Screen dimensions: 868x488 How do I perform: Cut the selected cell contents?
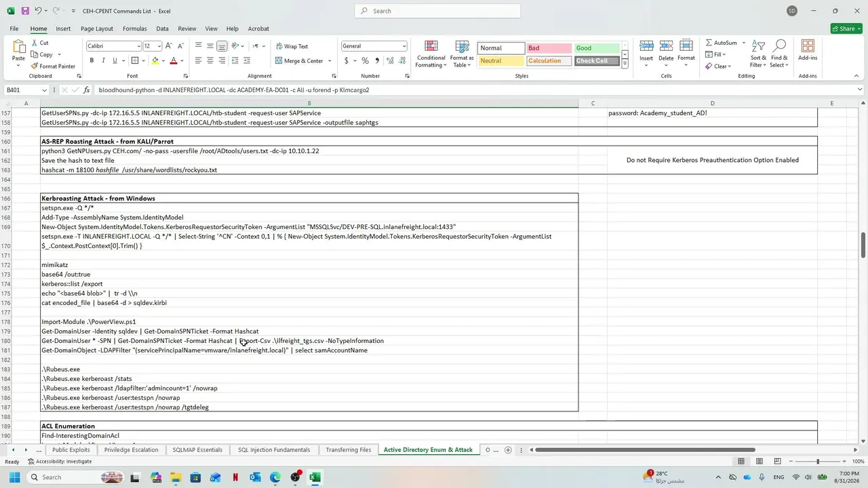(39, 43)
